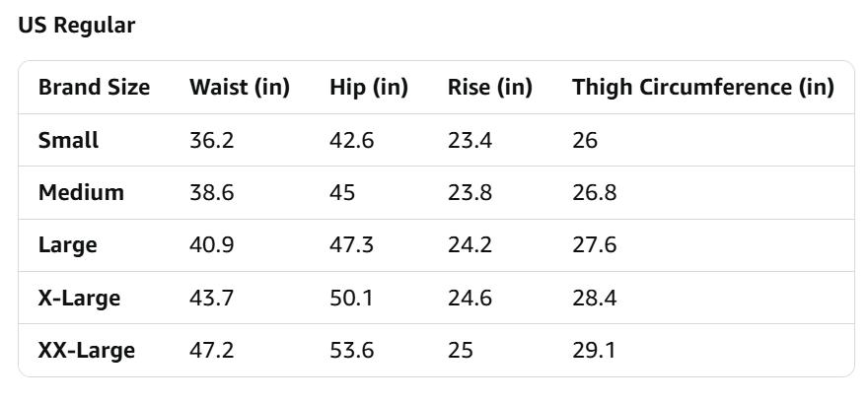Select the "Brand Size" column header
The width and height of the screenshot is (868, 403).
point(94,87)
